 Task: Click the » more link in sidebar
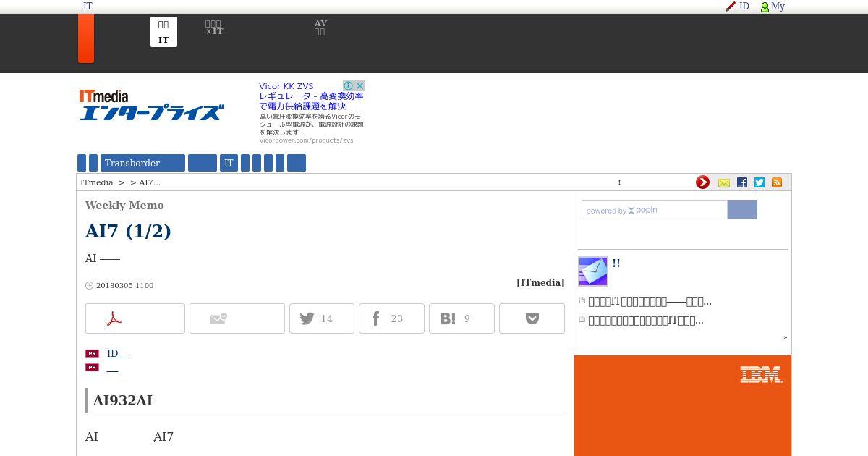(x=785, y=337)
